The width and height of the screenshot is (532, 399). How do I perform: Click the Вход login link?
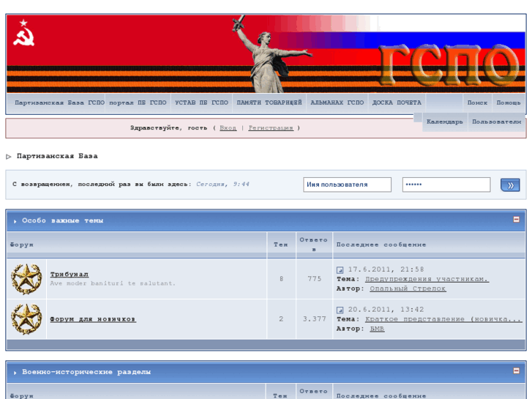(x=228, y=127)
